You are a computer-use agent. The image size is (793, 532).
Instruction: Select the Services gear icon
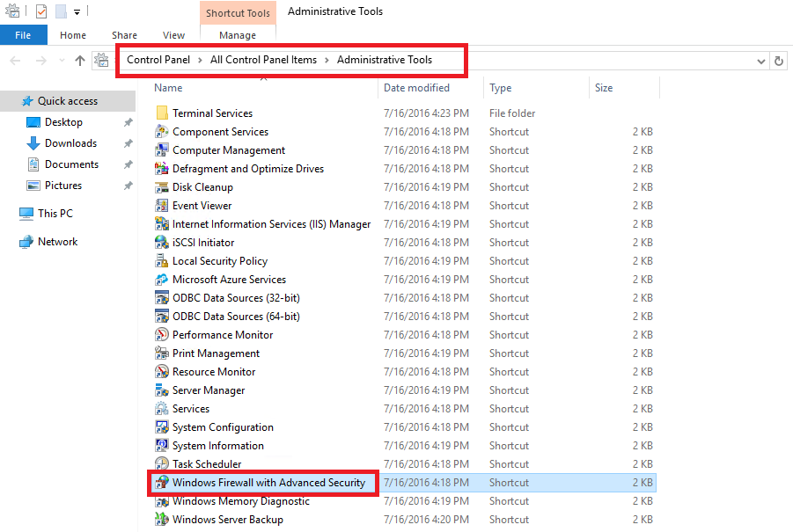[x=162, y=408]
